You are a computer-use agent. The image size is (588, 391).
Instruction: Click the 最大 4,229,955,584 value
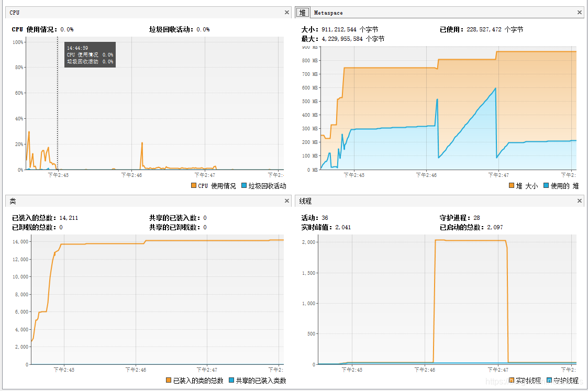342,39
